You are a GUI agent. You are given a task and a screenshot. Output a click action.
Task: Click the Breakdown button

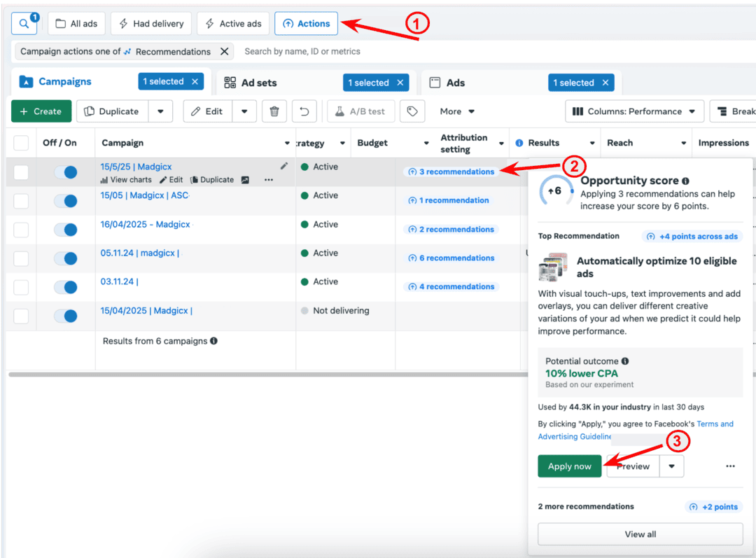click(x=734, y=111)
